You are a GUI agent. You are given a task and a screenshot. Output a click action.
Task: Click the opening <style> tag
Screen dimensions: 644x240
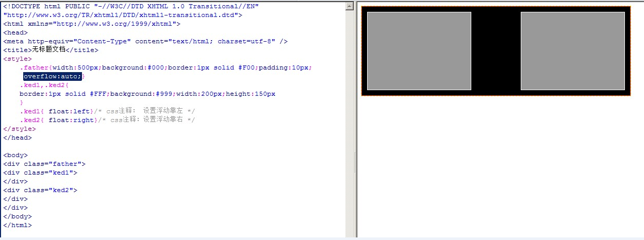pyautogui.click(x=18, y=59)
